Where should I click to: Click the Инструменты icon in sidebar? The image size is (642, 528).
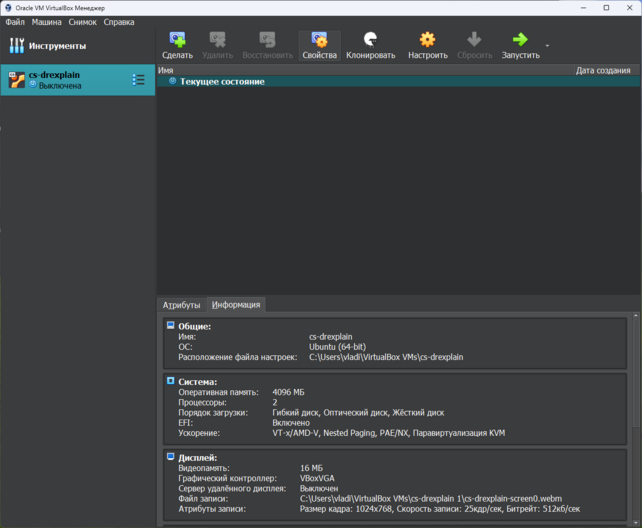(17, 46)
